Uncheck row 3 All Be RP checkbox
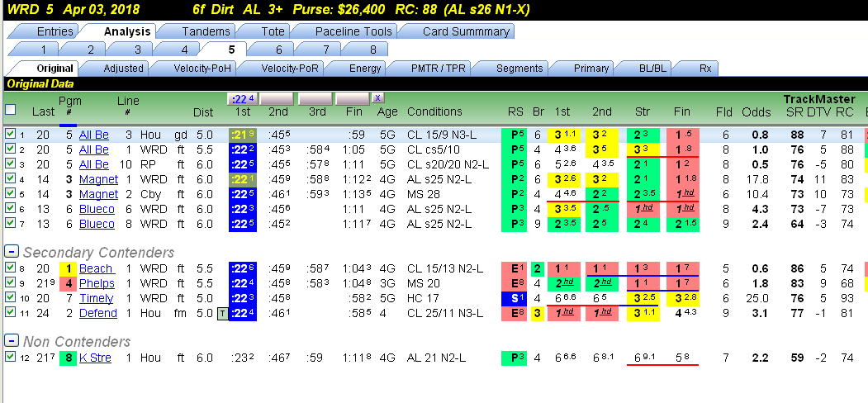The image size is (868, 403). click(9, 164)
